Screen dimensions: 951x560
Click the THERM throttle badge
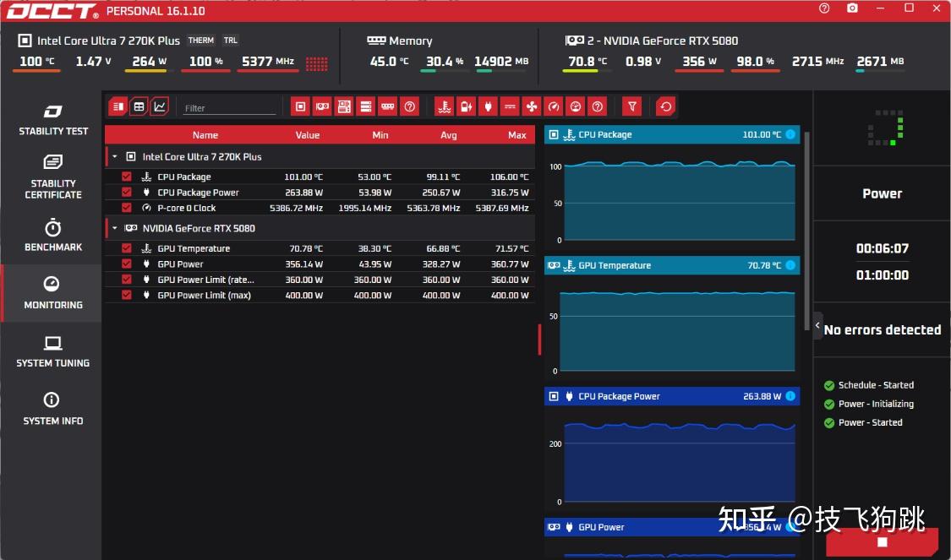click(x=200, y=40)
